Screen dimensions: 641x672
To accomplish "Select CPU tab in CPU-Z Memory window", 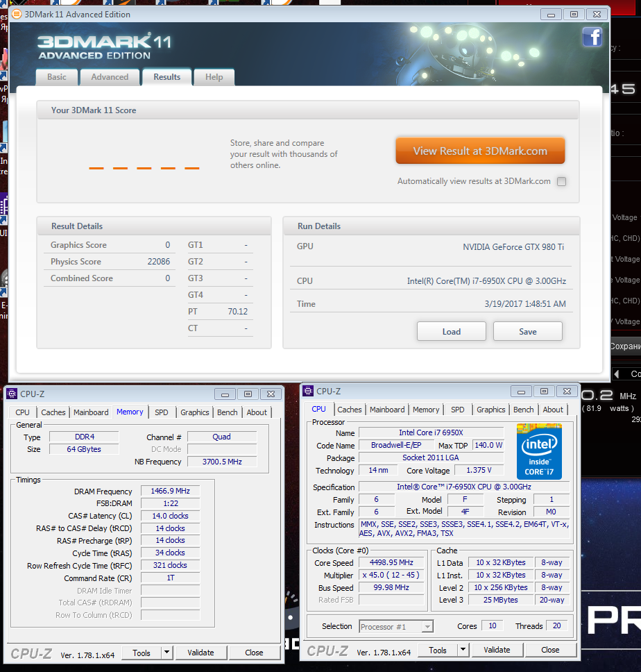I will pyautogui.click(x=23, y=412).
